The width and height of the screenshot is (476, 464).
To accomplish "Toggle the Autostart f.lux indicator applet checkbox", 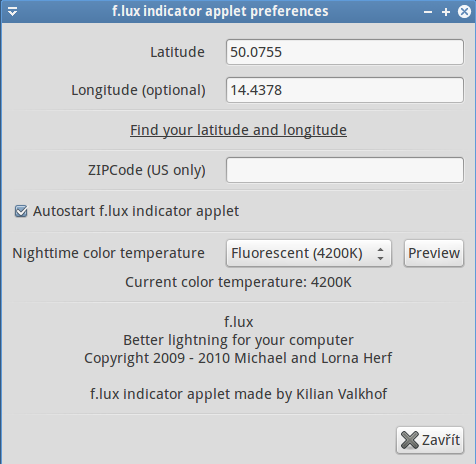I will tap(21, 211).
